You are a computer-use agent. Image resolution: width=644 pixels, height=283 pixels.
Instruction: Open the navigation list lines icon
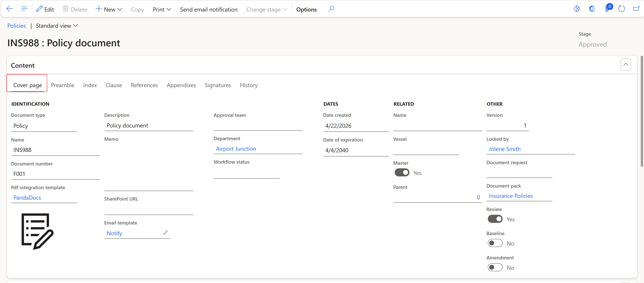[24, 9]
